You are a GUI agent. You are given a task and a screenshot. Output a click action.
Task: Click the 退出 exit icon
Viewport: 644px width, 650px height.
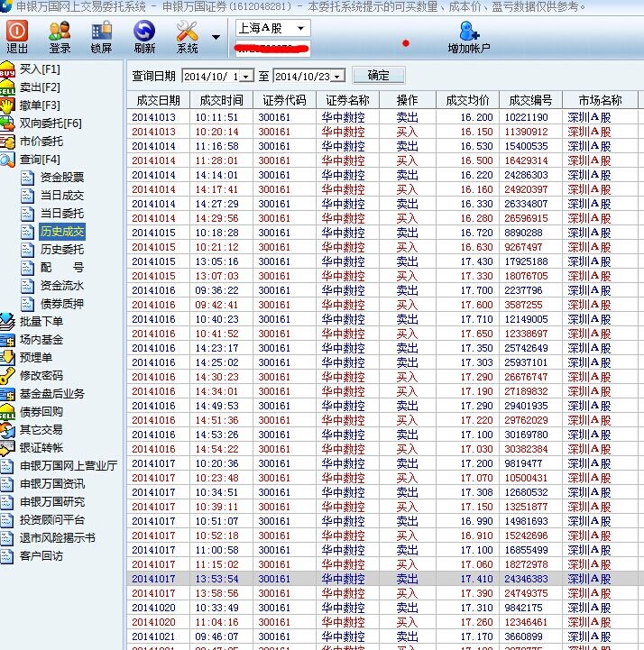16,31
